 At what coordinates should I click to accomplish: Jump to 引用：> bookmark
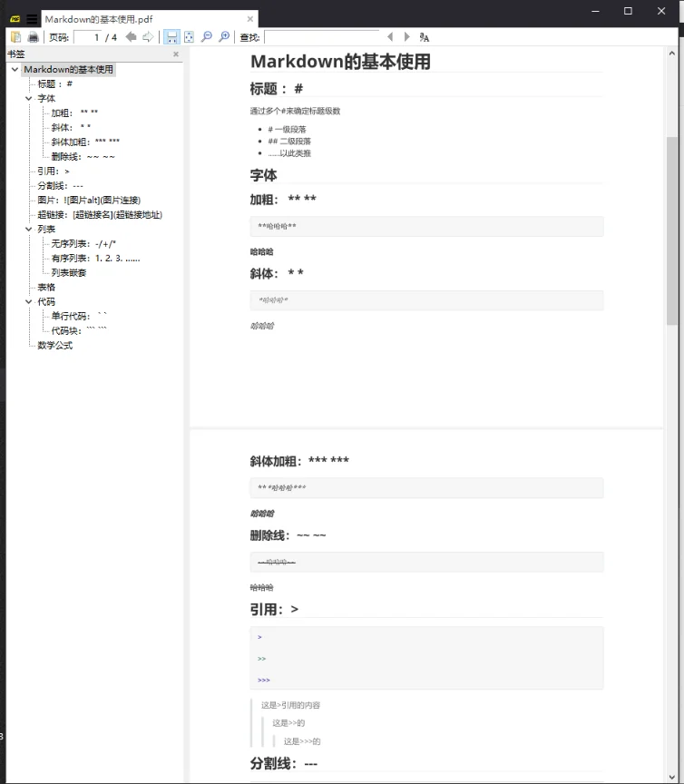tap(54, 171)
